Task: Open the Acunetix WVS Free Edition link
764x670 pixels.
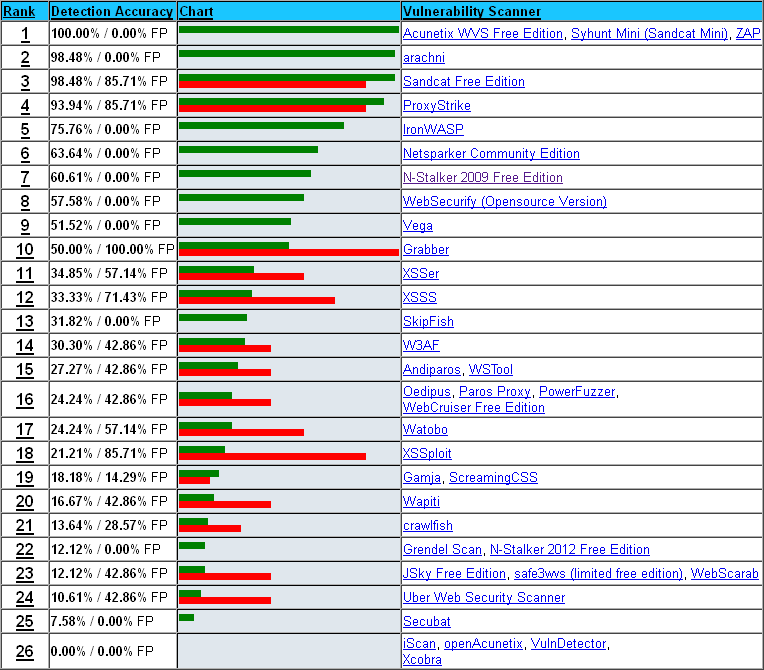Action: 482,34
